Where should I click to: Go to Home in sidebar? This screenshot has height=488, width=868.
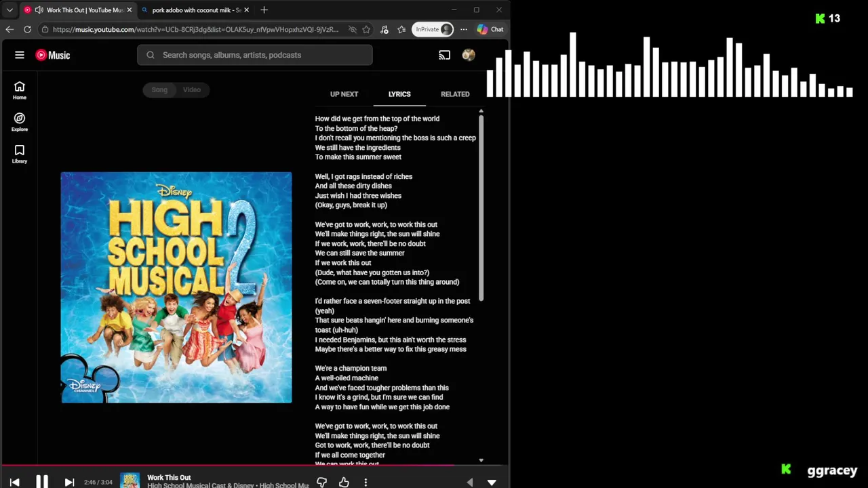click(20, 90)
